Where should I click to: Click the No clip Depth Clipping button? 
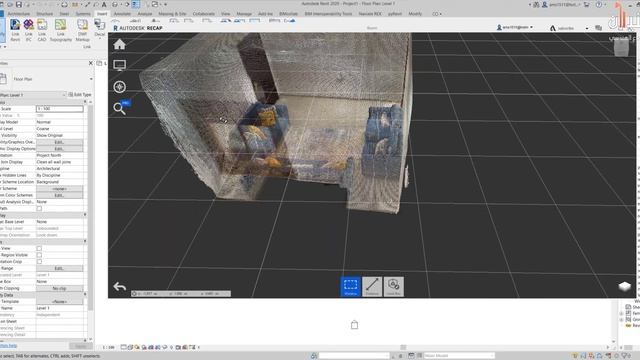pyautogui.click(x=60, y=288)
